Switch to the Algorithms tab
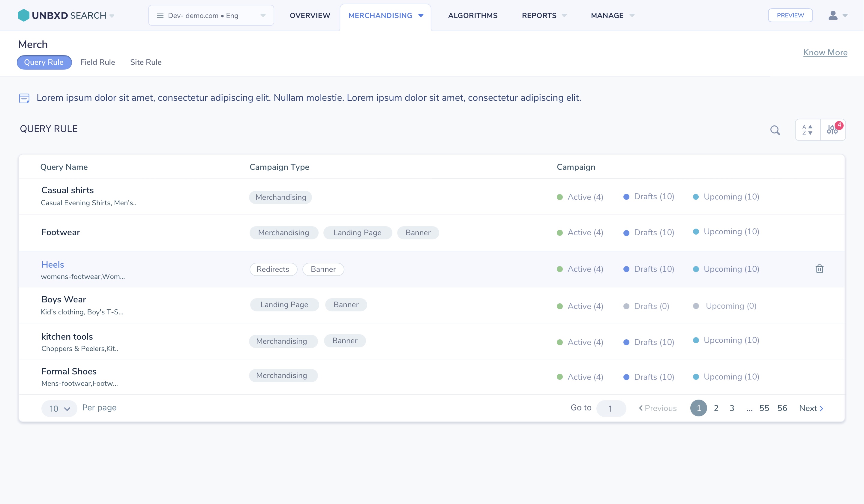Viewport: 864px width, 504px height. tap(473, 15)
